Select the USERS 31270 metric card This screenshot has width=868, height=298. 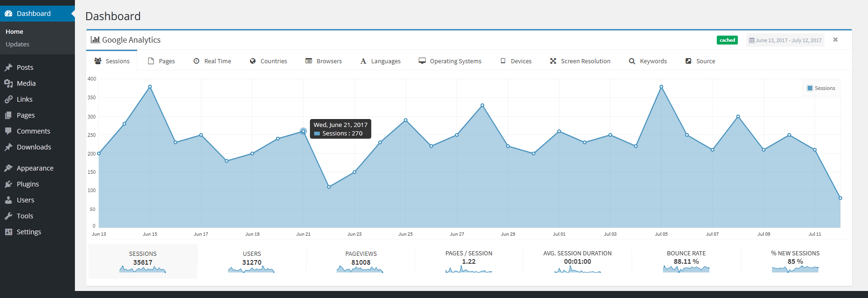pyautogui.click(x=251, y=261)
